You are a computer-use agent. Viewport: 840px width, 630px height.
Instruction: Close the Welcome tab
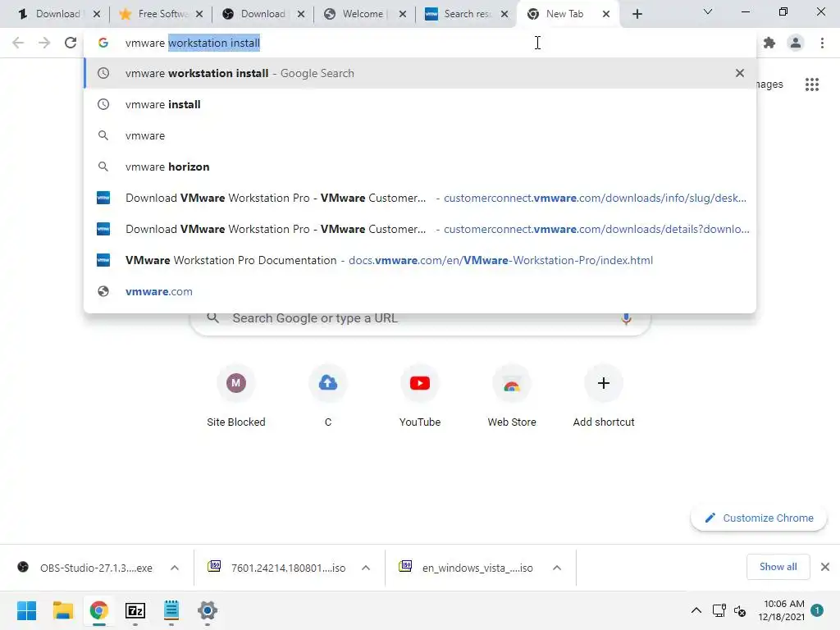(402, 14)
